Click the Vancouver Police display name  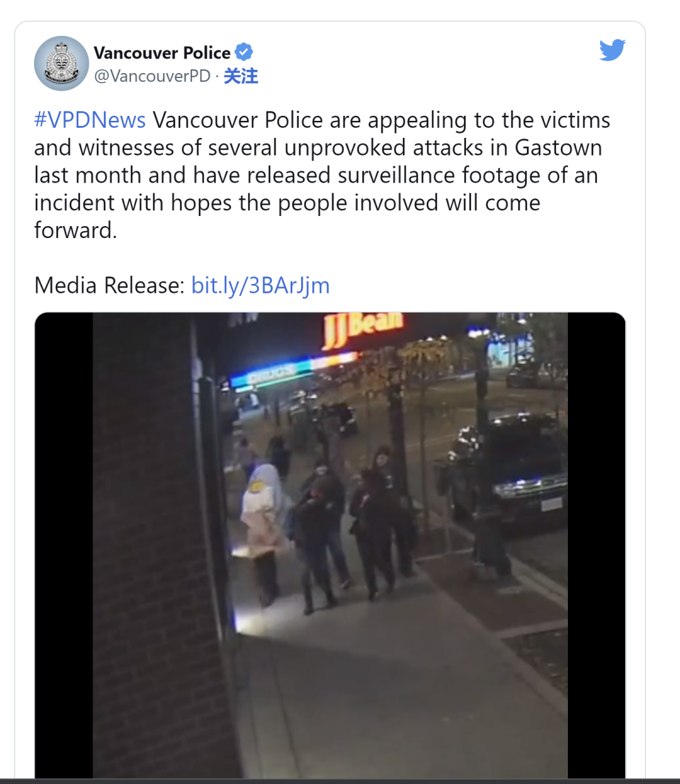(162, 53)
